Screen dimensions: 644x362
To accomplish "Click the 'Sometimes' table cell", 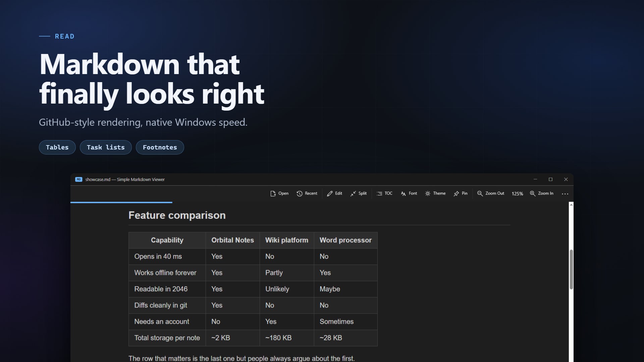I will pos(345,321).
